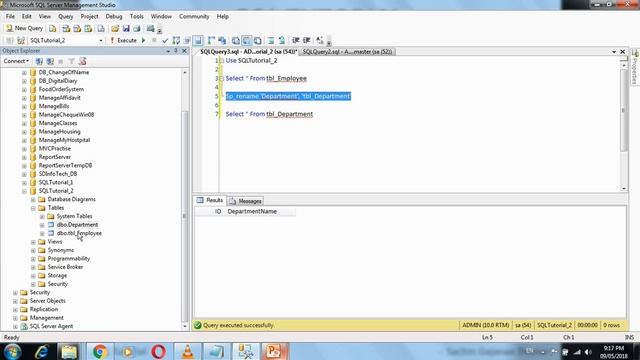Click the Filter funnel icon
The image size is (640, 360).
[x=71, y=61]
